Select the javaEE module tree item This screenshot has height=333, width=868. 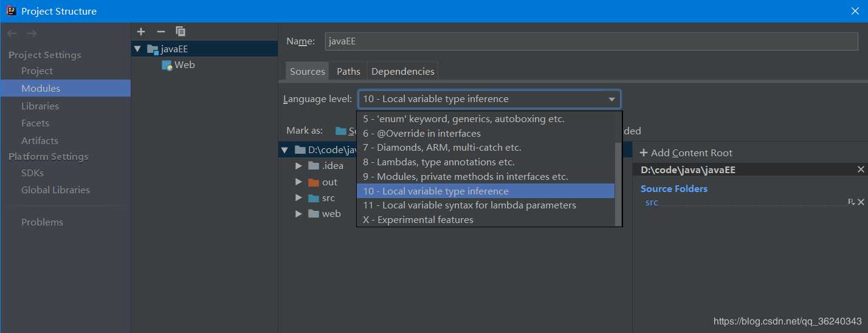click(x=204, y=49)
